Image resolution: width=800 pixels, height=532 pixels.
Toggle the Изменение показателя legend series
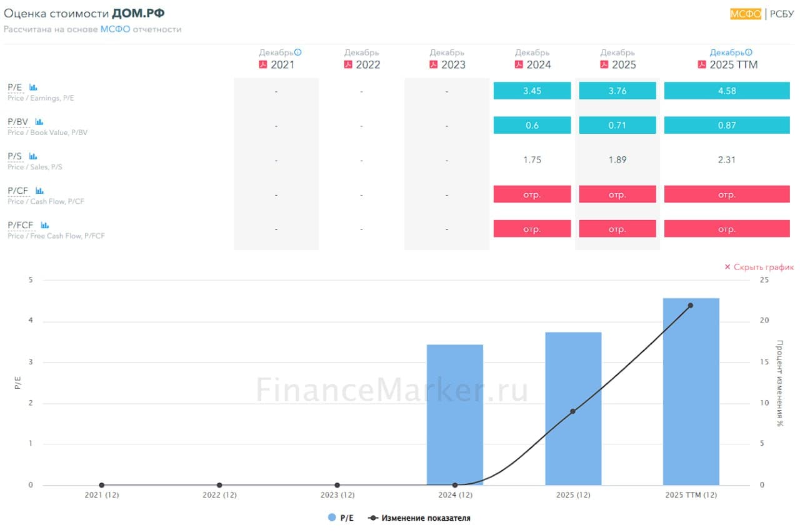(419, 518)
